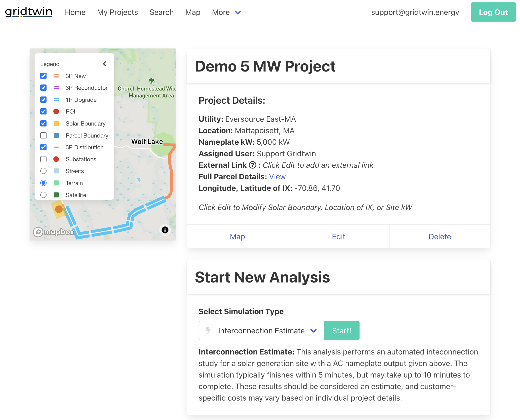The height and width of the screenshot is (420, 520).
Task: Select the Terrain basemap radio
Action: click(x=43, y=183)
